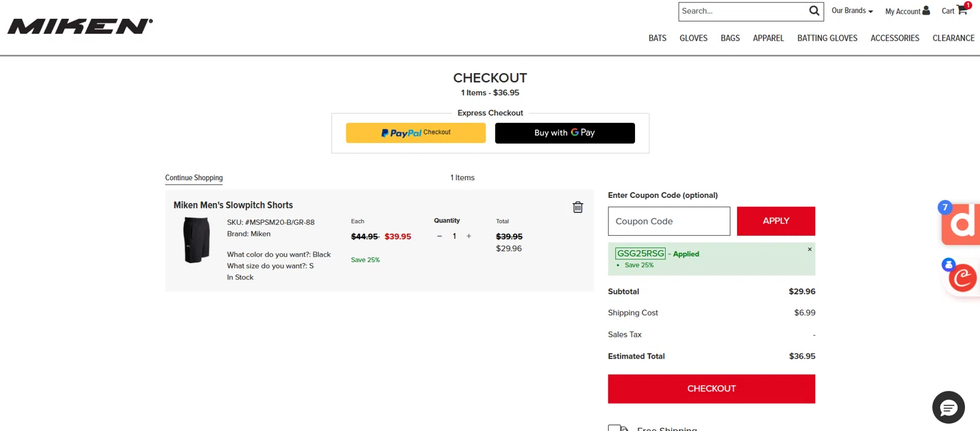Open the ACCESSORIES menu

pos(894,38)
